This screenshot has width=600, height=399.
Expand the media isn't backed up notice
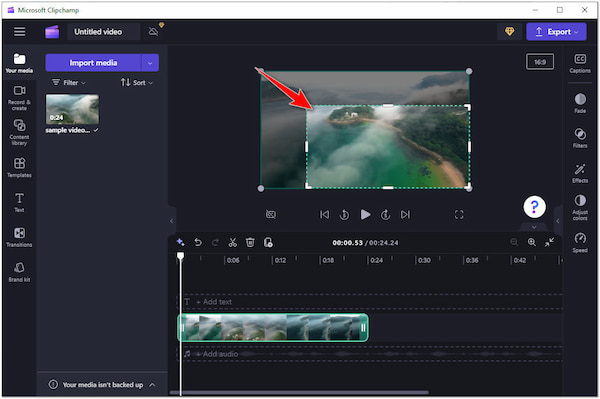pos(152,385)
